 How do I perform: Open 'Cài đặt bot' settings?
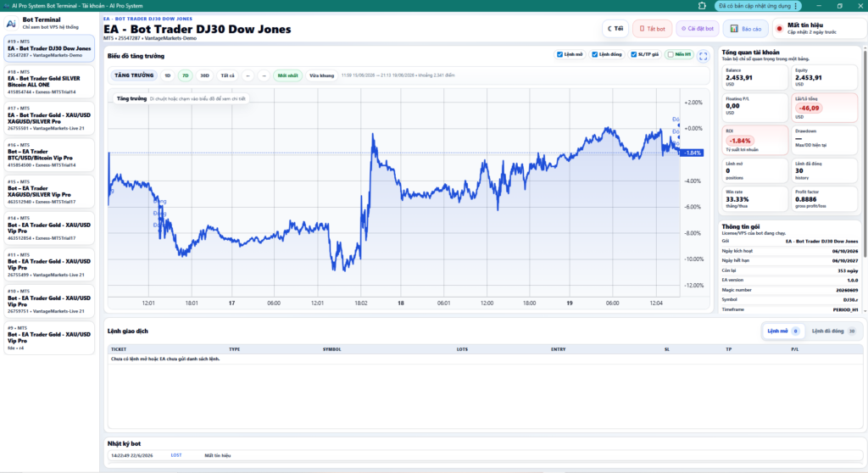(x=698, y=29)
